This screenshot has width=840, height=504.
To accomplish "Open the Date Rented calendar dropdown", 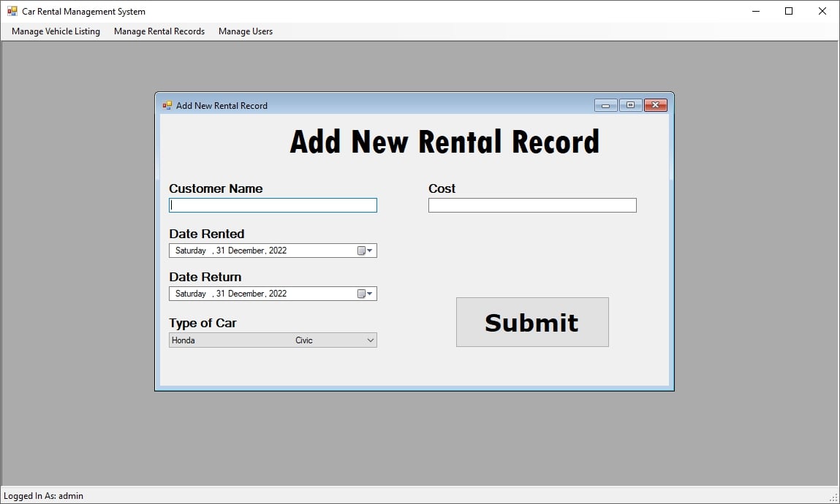I will point(365,251).
